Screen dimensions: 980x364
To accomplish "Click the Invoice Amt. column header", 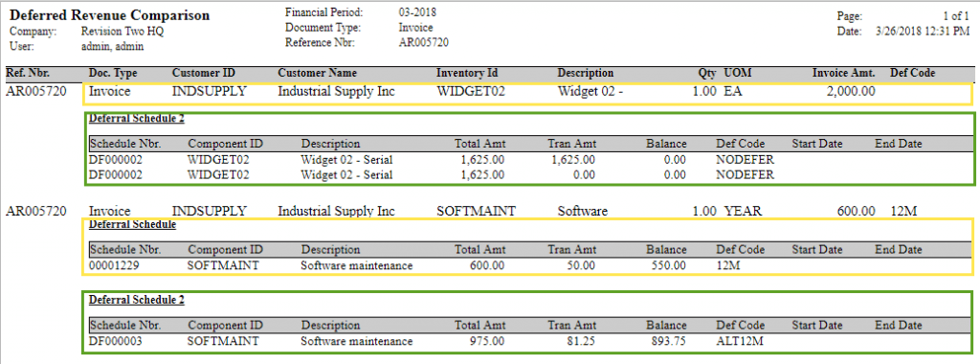I will pyautogui.click(x=844, y=73).
